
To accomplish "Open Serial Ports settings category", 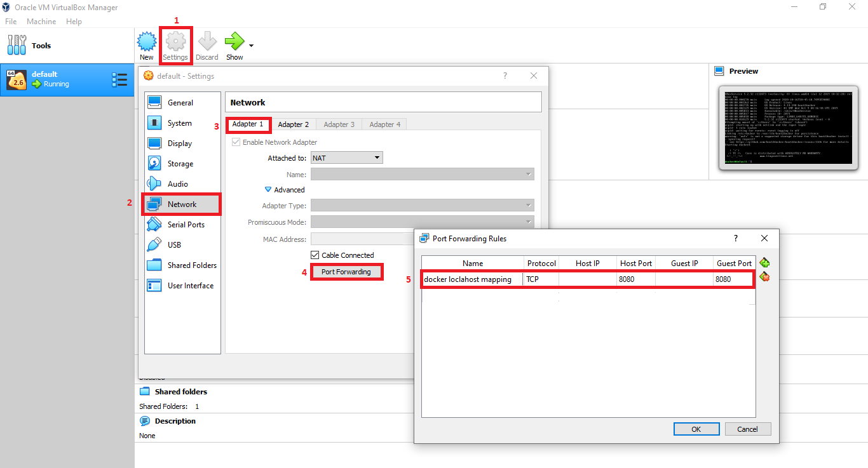I will 182,224.
